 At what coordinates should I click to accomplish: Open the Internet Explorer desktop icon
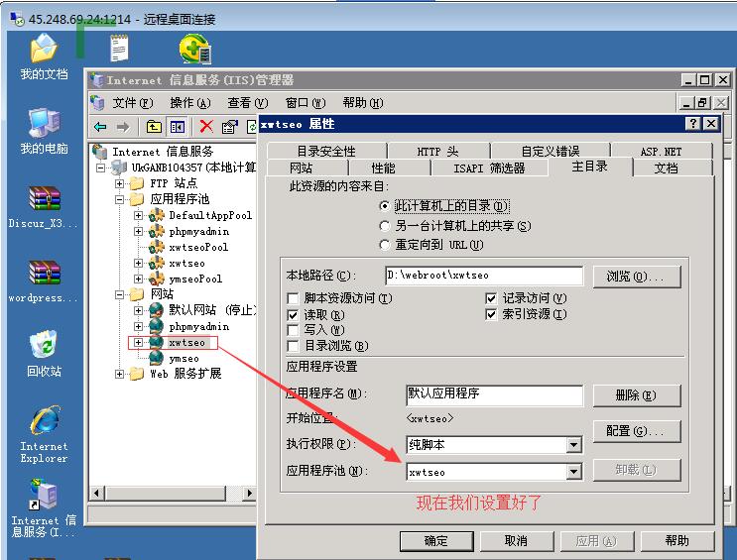(44, 435)
